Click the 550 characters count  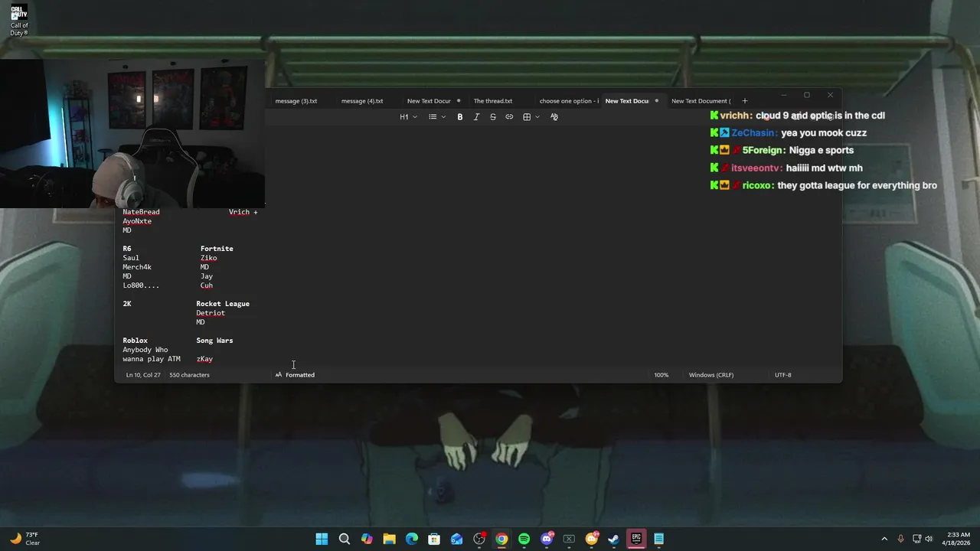189,375
